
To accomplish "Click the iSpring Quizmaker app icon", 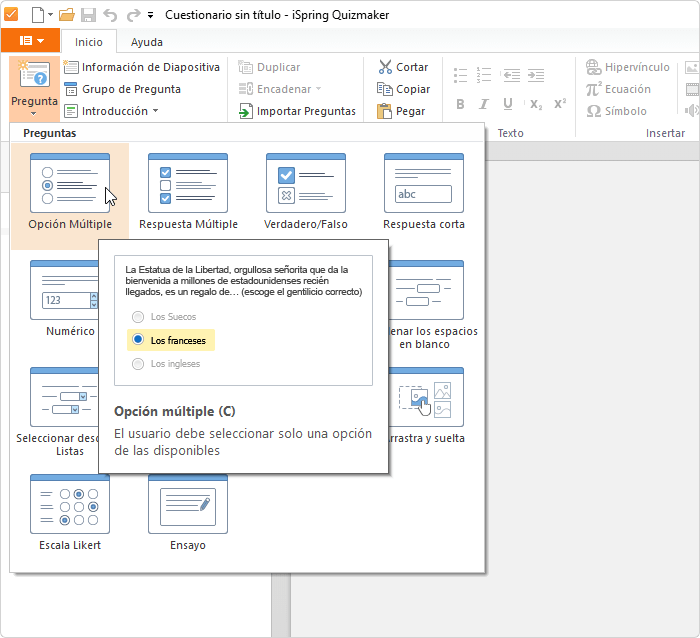I will [11, 14].
